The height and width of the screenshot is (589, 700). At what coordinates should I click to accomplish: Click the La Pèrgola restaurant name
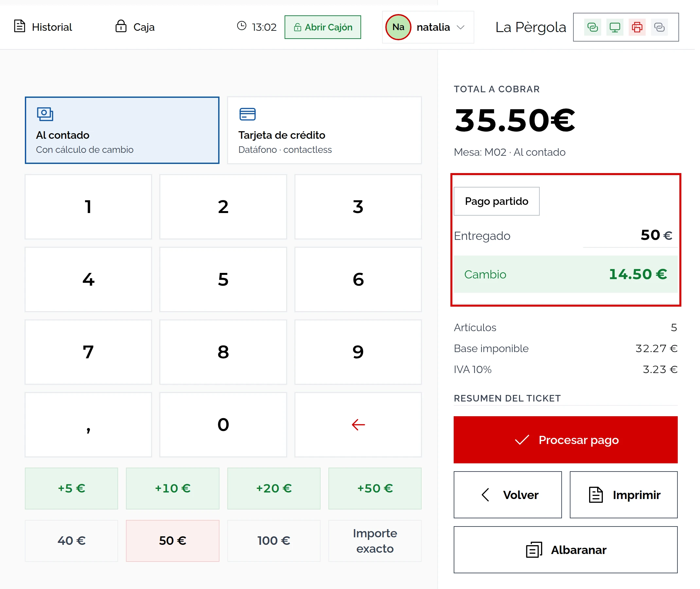coord(531,27)
